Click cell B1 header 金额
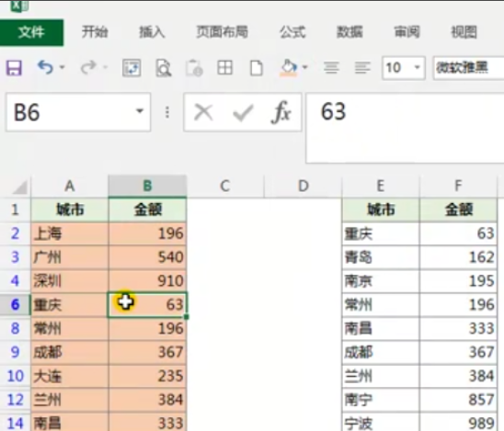 click(x=147, y=210)
